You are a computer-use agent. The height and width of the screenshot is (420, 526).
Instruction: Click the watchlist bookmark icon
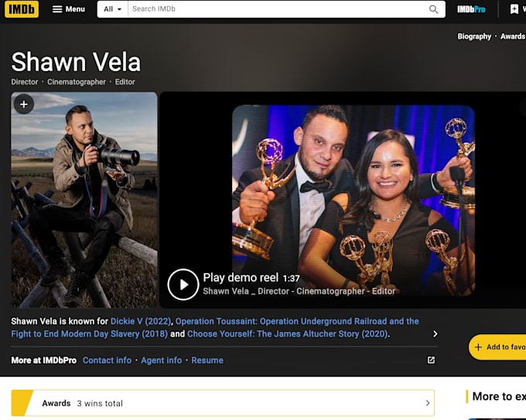coord(514,9)
